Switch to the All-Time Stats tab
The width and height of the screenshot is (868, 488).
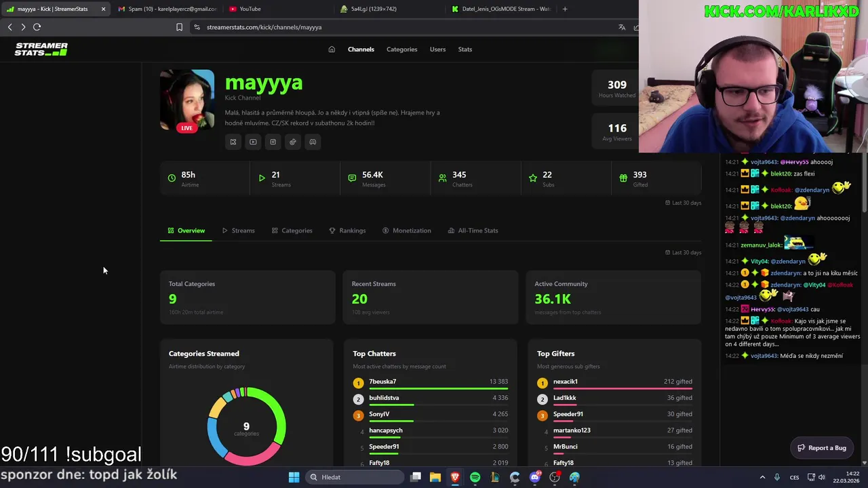473,230
